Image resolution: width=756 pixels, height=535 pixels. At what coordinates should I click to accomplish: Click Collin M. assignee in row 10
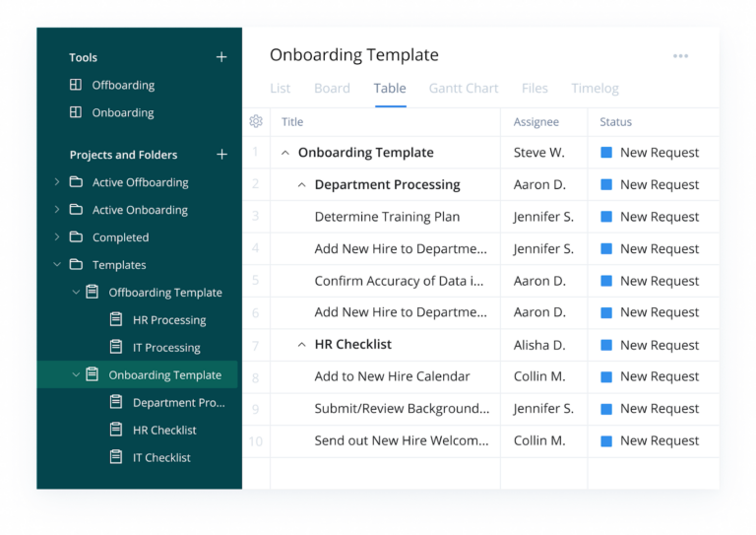pyautogui.click(x=539, y=440)
